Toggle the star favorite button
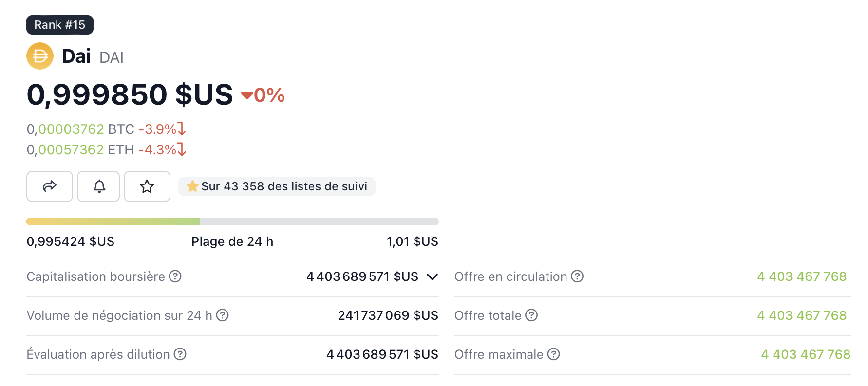Viewport: 868px width, 386px height. 147,186
